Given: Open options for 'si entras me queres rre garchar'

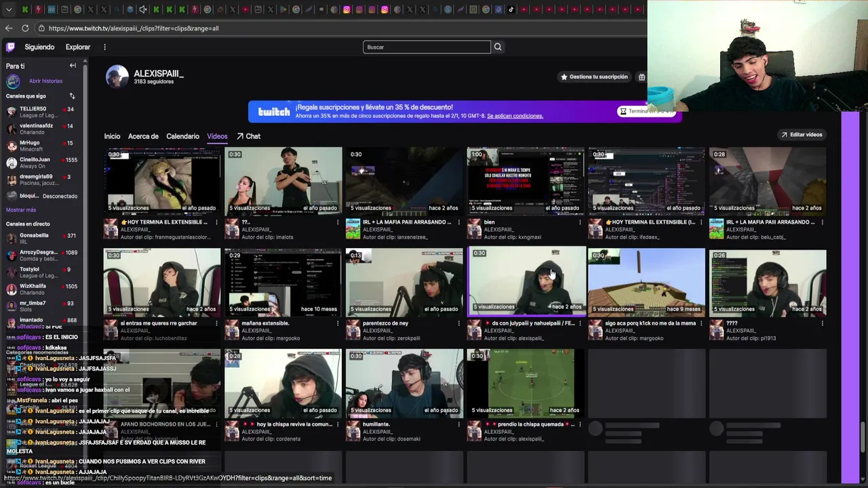Looking at the screenshot, I should pos(216,323).
